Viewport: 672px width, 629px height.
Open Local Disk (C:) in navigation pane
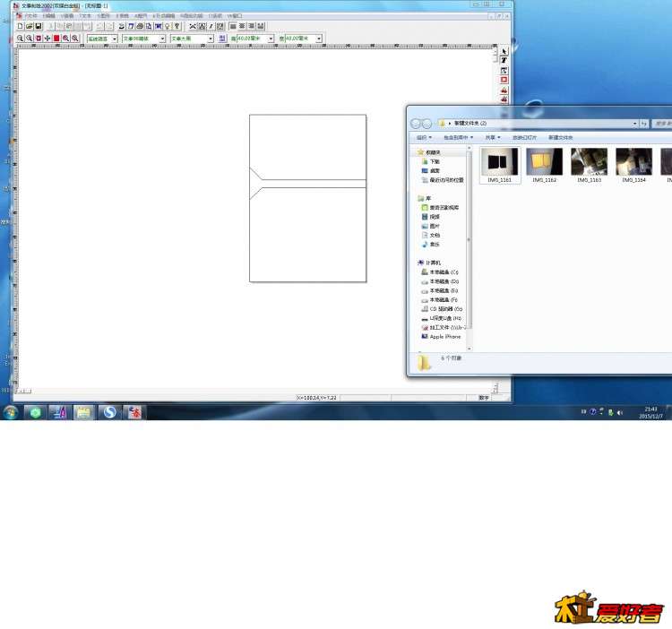pyautogui.click(x=444, y=271)
